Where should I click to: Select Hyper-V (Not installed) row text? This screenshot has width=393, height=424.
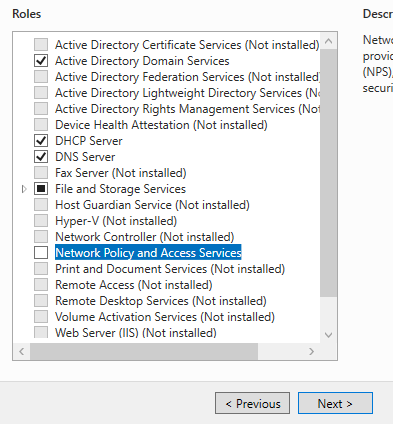pos(116,221)
